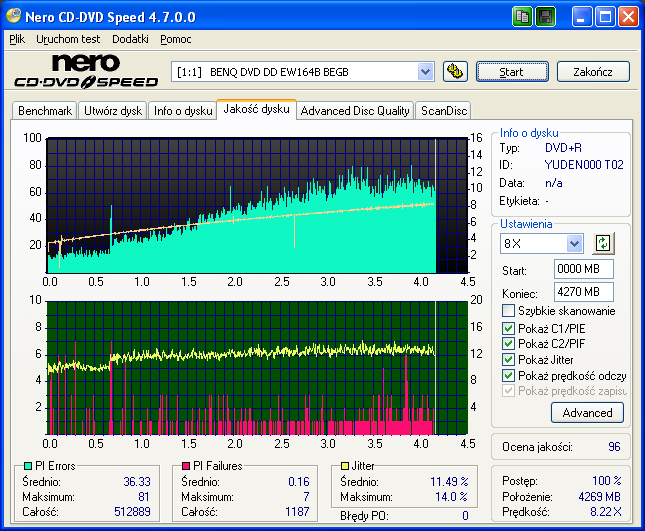Toggle Pokaż Jitter checkbox
Image resolution: width=645 pixels, height=531 pixels.
508,359
